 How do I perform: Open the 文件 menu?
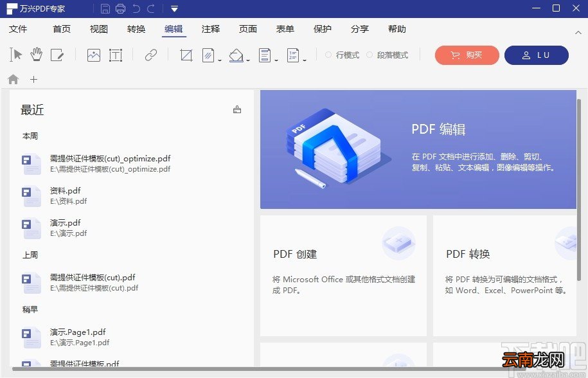pyautogui.click(x=18, y=29)
